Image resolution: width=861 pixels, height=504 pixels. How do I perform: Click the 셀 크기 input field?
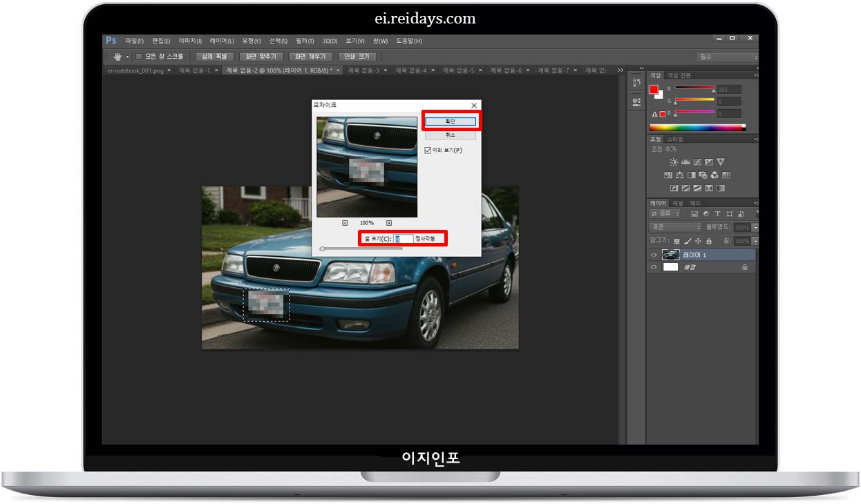pos(404,238)
